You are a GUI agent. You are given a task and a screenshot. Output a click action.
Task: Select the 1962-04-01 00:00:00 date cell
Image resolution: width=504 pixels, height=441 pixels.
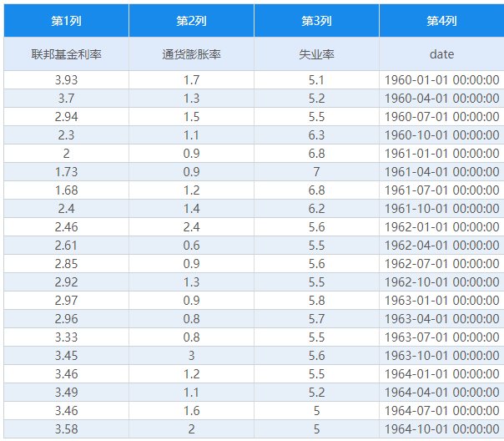coord(441,245)
